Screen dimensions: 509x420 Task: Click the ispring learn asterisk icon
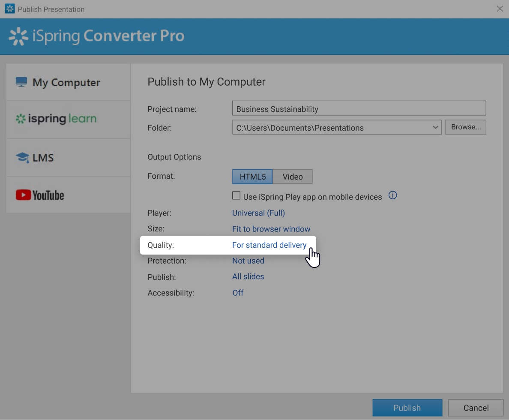21,119
